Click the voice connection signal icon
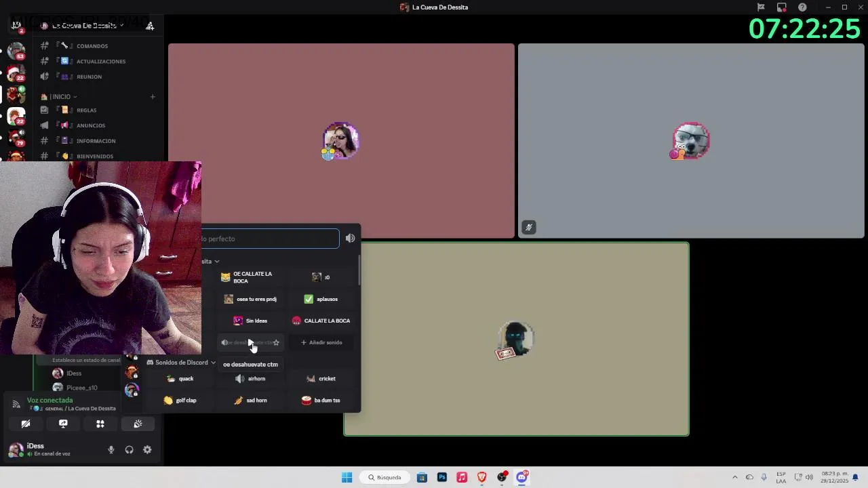This screenshot has height=488, width=868. (16, 405)
